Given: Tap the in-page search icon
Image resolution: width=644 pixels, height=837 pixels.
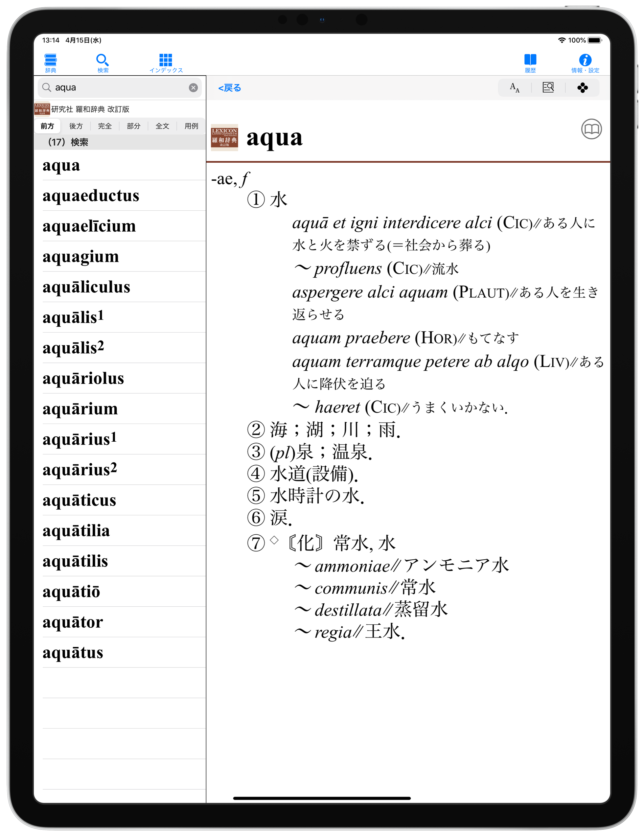Looking at the screenshot, I should [548, 88].
